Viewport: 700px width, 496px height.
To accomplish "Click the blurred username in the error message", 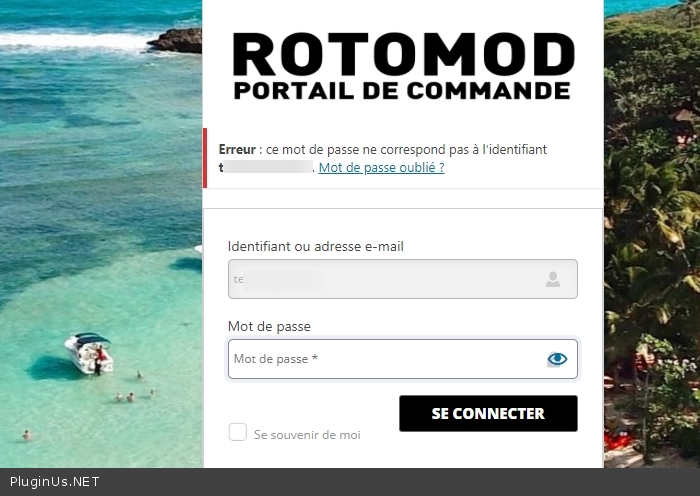I will tap(266, 167).
